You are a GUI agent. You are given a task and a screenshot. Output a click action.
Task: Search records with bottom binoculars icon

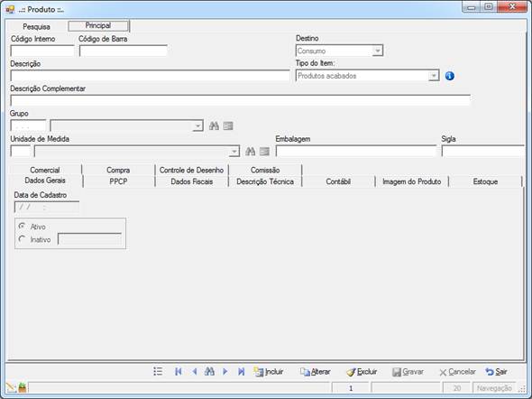coord(209,372)
